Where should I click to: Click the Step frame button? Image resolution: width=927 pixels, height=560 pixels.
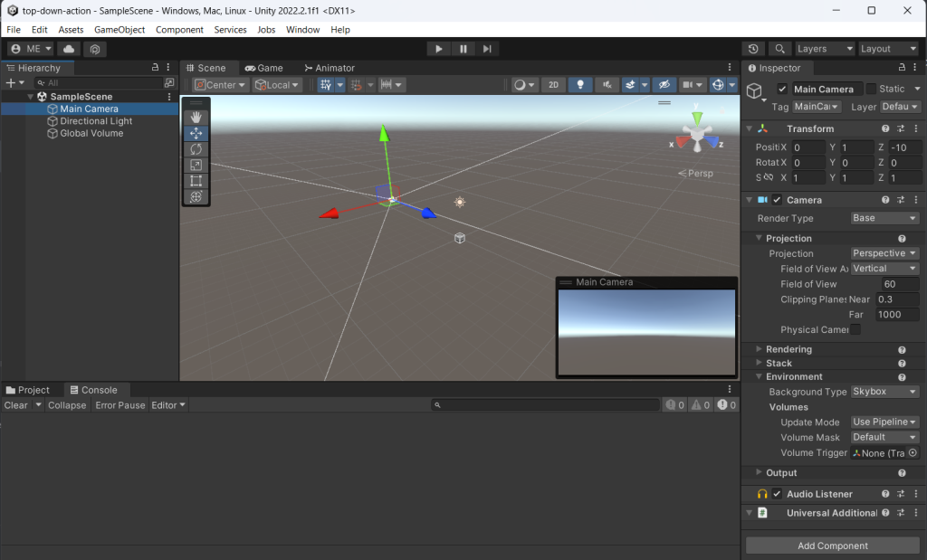[486, 49]
